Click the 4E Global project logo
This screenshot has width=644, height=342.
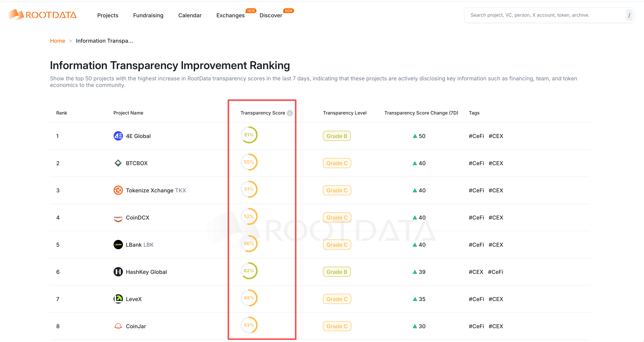point(118,136)
